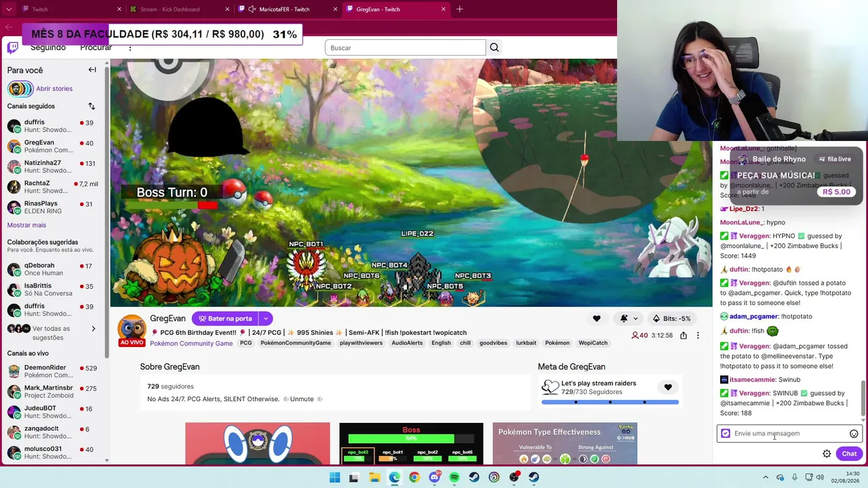Open the emote picker in chat

click(854, 434)
